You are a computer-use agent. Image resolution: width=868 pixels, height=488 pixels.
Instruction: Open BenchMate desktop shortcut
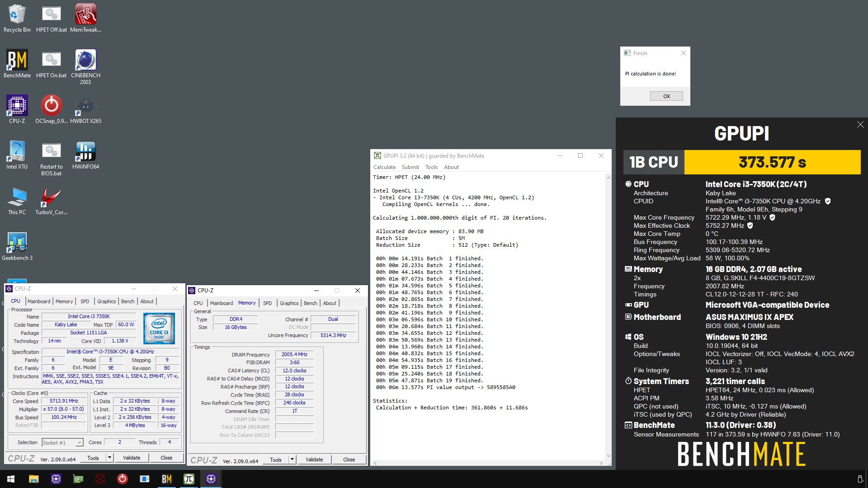click(17, 64)
